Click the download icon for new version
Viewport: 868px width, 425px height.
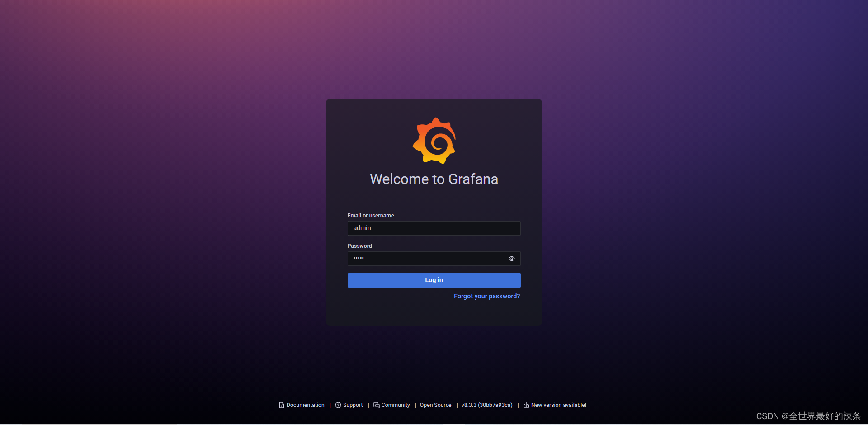(526, 406)
